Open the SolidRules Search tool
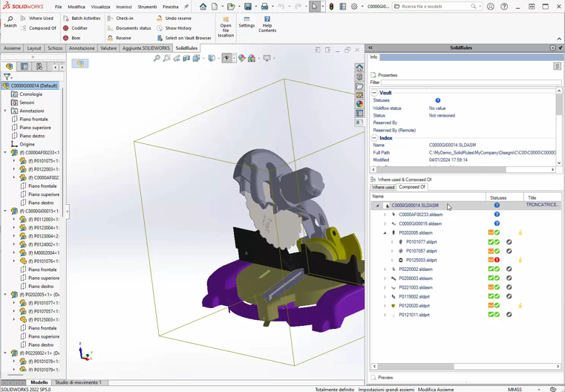 [x=10, y=22]
